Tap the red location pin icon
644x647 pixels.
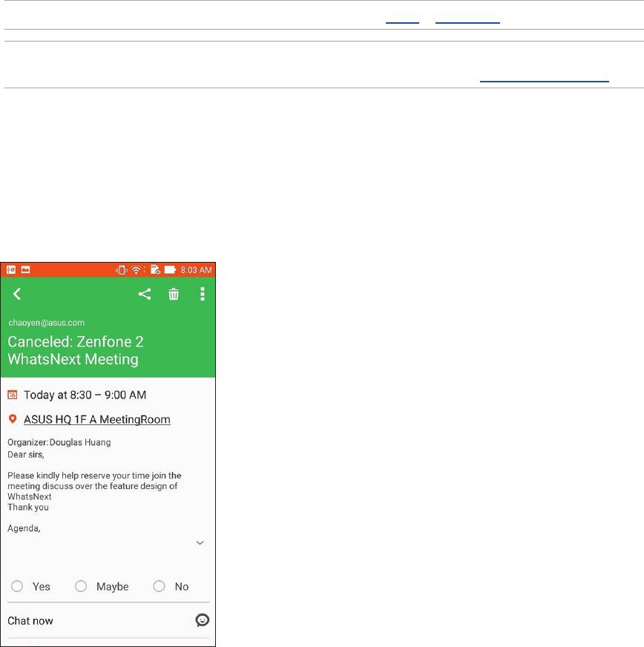pyautogui.click(x=12, y=419)
